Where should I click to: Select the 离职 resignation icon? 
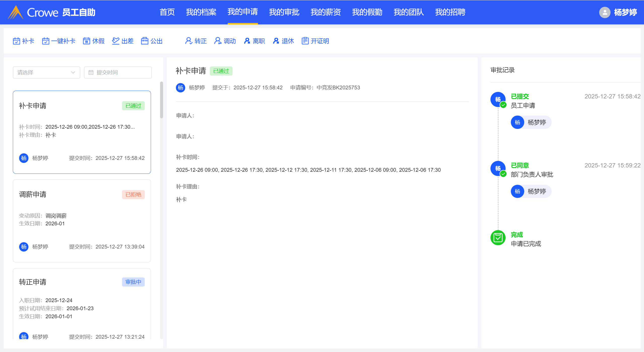247,41
